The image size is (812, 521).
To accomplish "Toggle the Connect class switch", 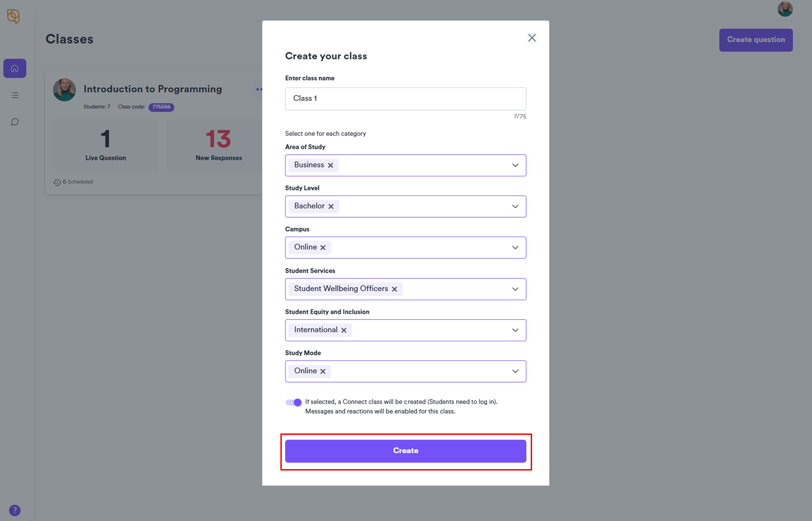I will (293, 402).
